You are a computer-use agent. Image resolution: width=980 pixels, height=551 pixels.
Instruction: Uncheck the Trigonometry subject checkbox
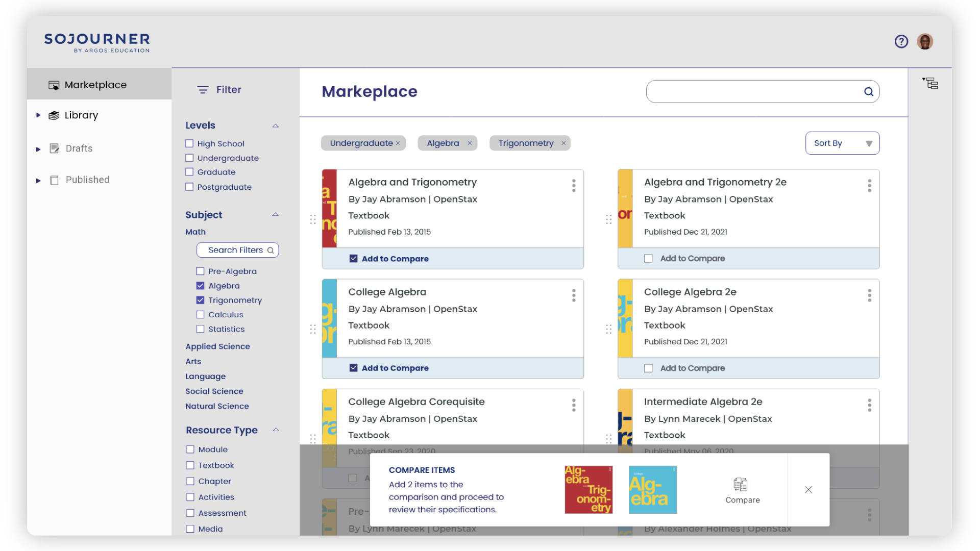click(200, 300)
